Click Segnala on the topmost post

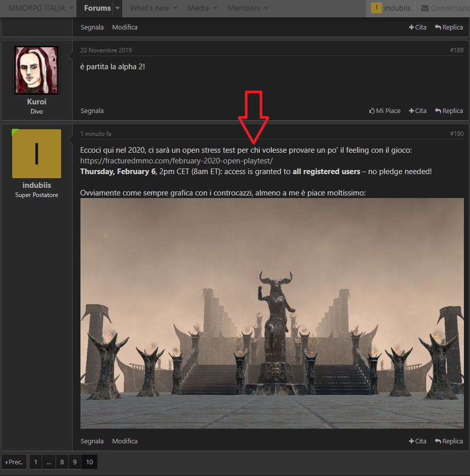pyautogui.click(x=92, y=27)
